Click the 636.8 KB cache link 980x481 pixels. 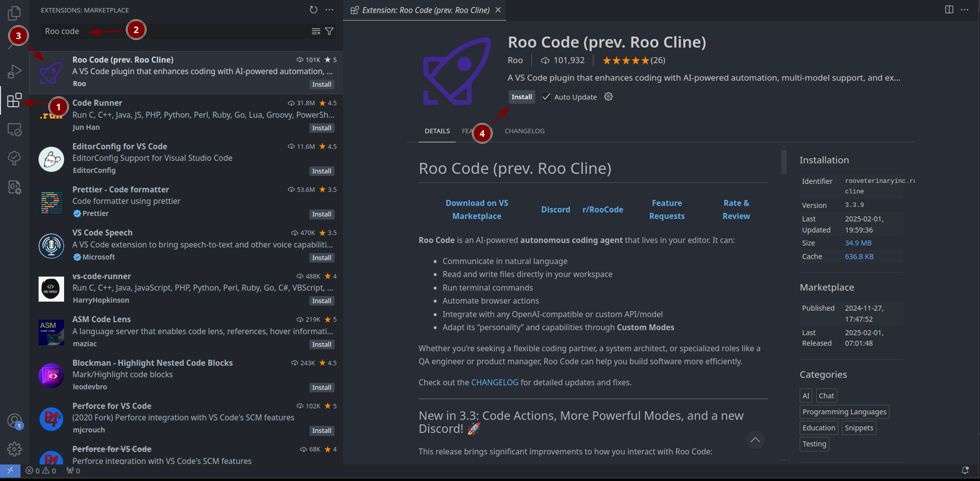pyautogui.click(x=859, y=257)
